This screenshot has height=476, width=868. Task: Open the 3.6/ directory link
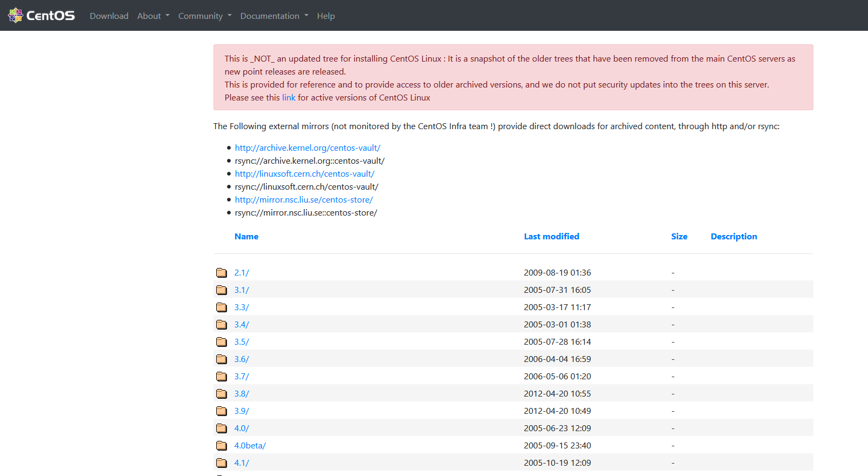click(x=242, y=359)
